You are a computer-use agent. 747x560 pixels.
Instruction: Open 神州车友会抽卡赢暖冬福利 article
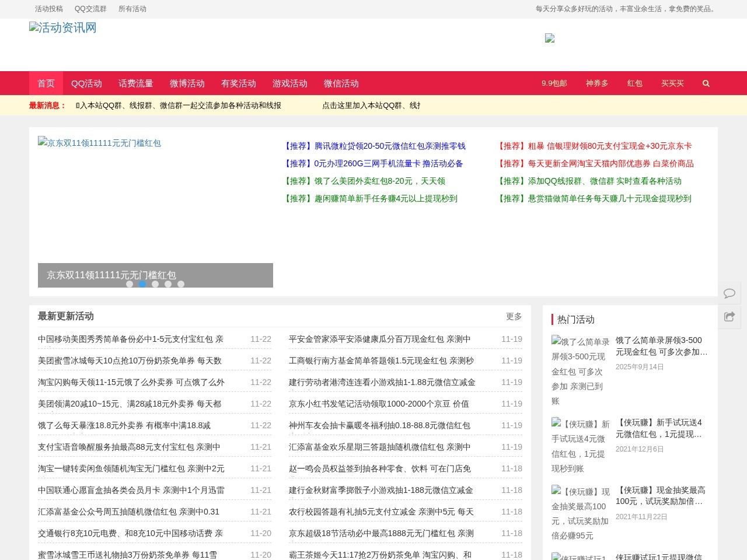pyautogui.click(x=379, y=425)
